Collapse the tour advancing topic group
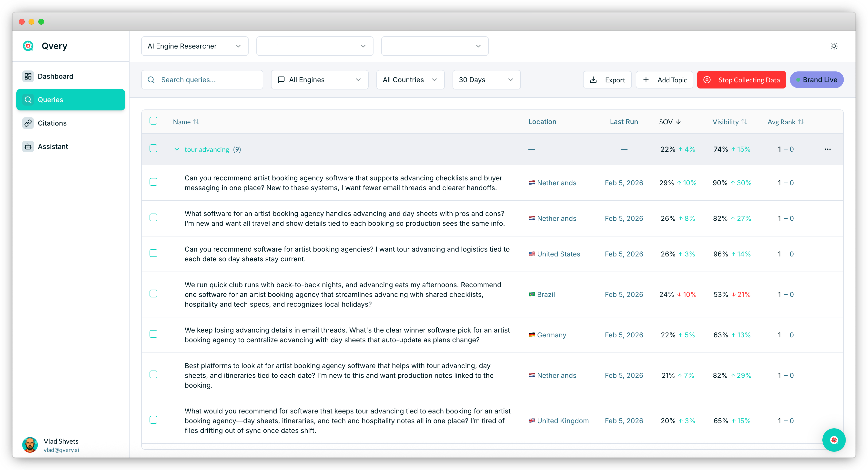This screenshot has width=868, height=470. pyautogui.click(x=177, y=149)
